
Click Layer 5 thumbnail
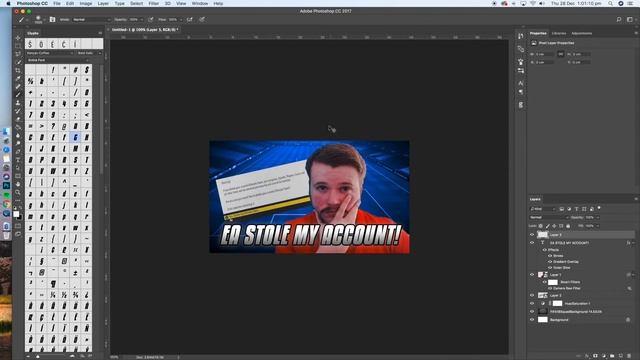point(542,235)
